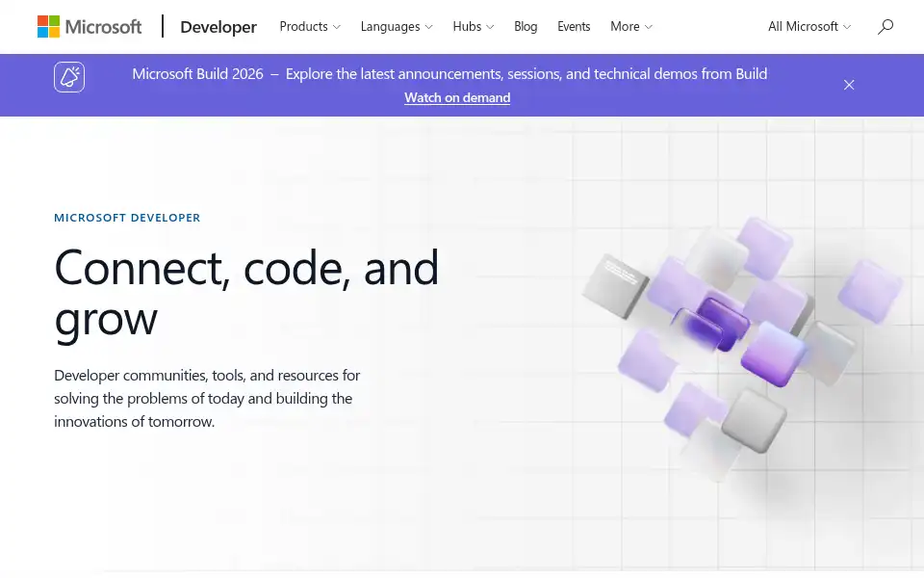The width and height of the screenshot is (924, 578).
Task: Click the MICROSOFT DEVELOPER label
Action: click(x=127, y=218)
